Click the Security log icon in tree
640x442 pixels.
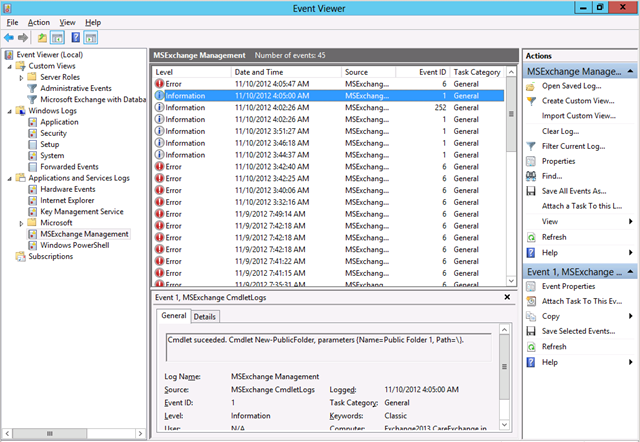tap(33, 133)
